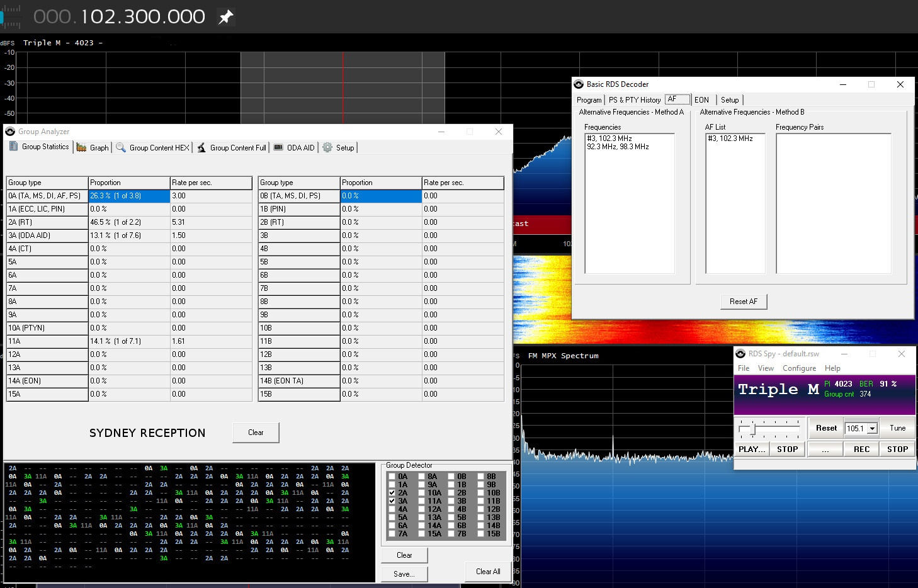Image resolution: width=918 pixels, height=588 pixels.
Task: Click the RDS Spy title bar logo icon
Action: pos(740,354)
